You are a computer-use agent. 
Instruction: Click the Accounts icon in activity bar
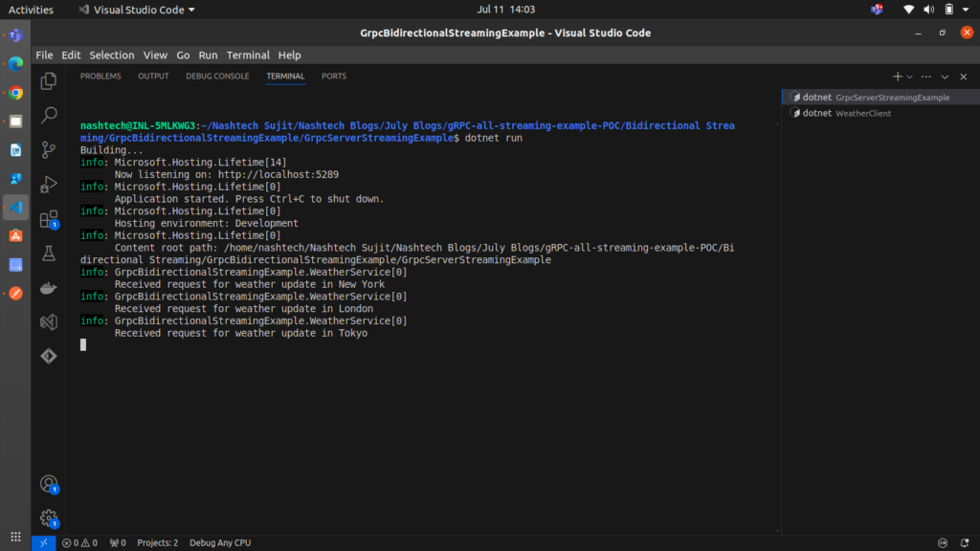pos(49,485)
